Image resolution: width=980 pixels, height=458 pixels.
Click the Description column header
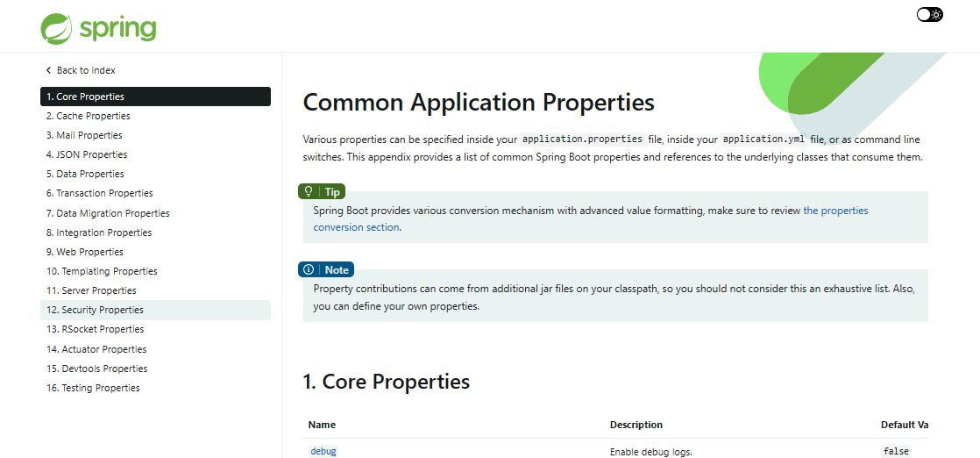[x=636, y=425]
